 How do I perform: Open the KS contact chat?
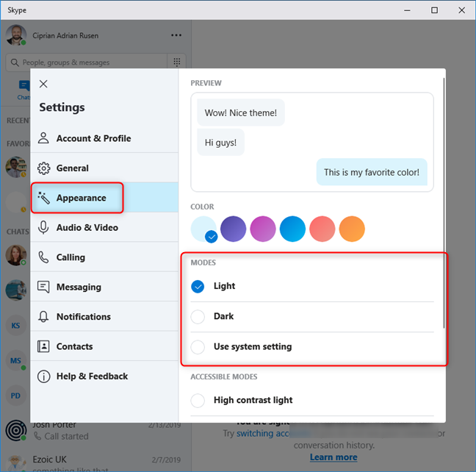[15, 326]
